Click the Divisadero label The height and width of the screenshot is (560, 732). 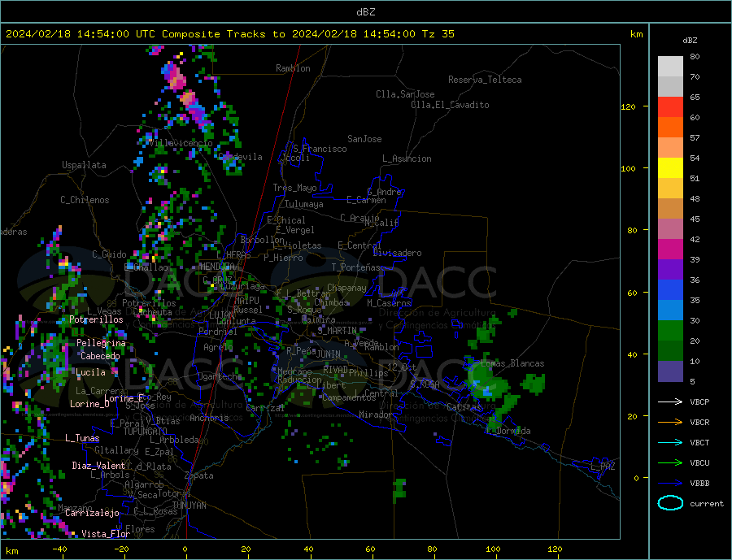tap(397, 253)
